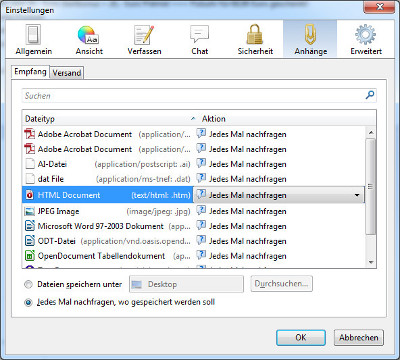The height and width of the screenshot is (360, 400).
Task: Open the Sicherheit padlock pane
Action: coord(255,39)
